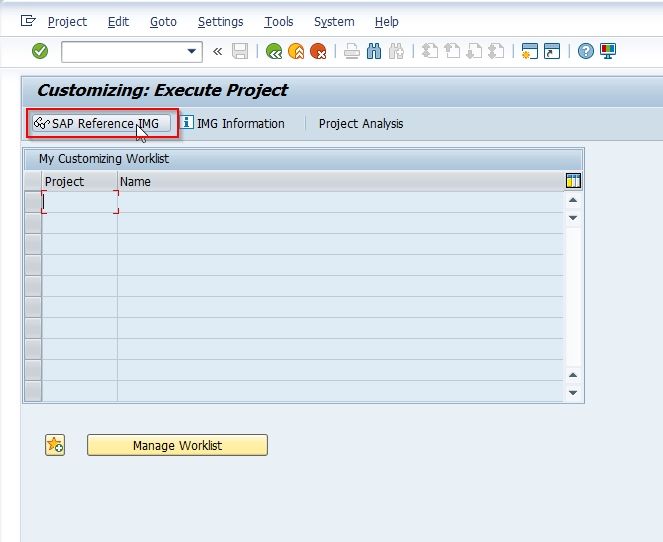Click the select-all corner cell of worklist table
663x542 pixels.
(x=33, y=181)
